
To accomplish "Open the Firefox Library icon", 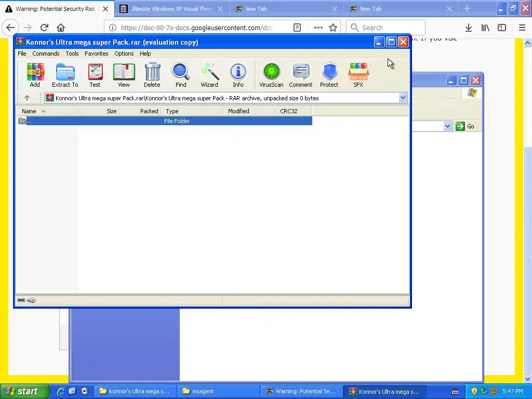I will click(x=485, y=28).
